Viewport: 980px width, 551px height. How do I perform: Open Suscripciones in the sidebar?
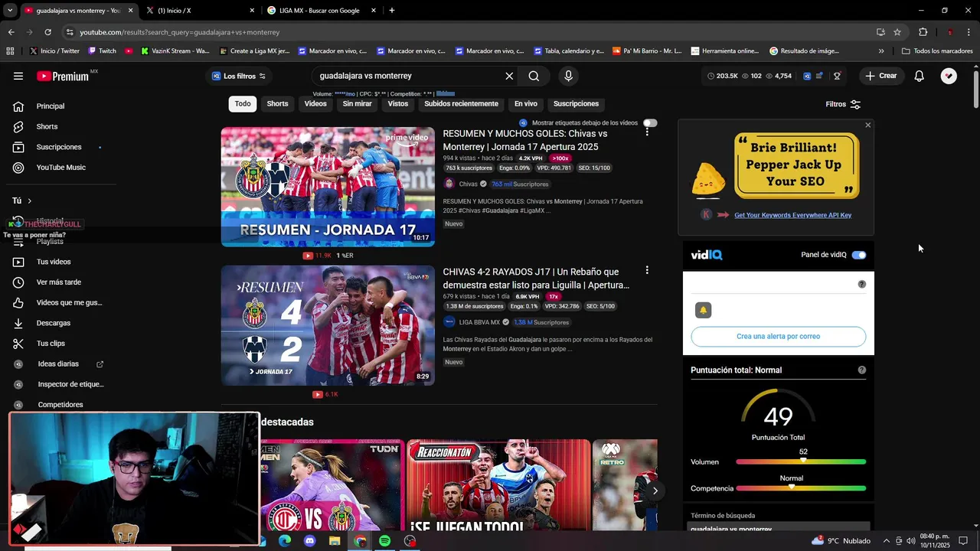[x=59, y=147]
